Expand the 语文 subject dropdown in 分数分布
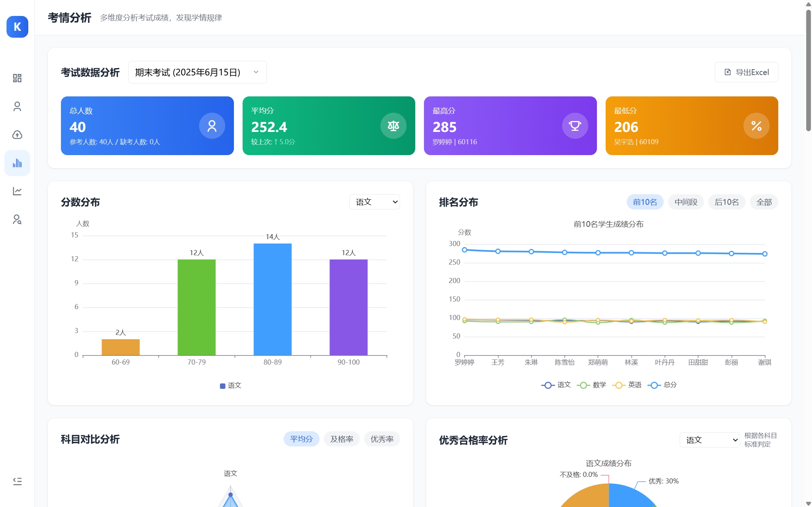 pyautogui.click(x=374, y=202)
